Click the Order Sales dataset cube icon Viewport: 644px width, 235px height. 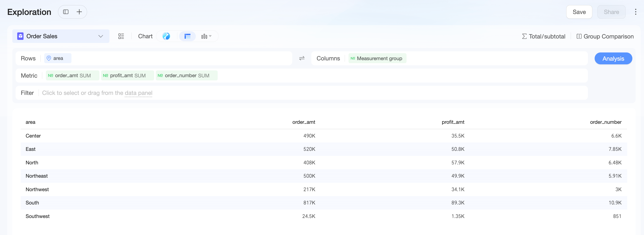point(20,36)
